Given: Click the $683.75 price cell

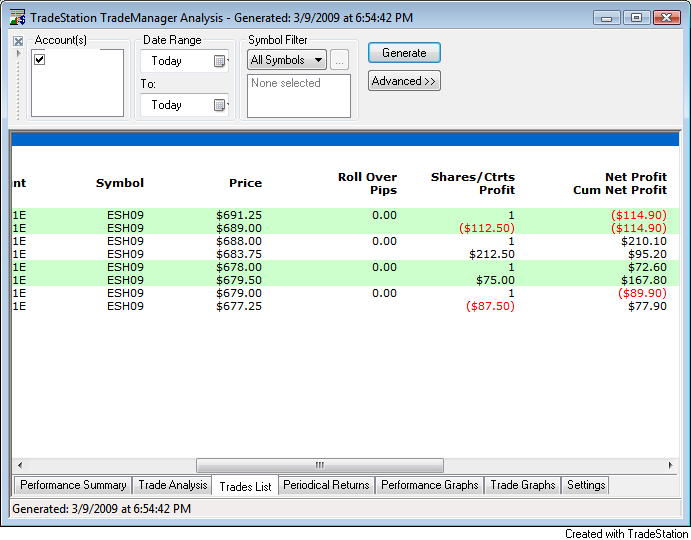Looking at the screenshot, I should tap(239, 254).
